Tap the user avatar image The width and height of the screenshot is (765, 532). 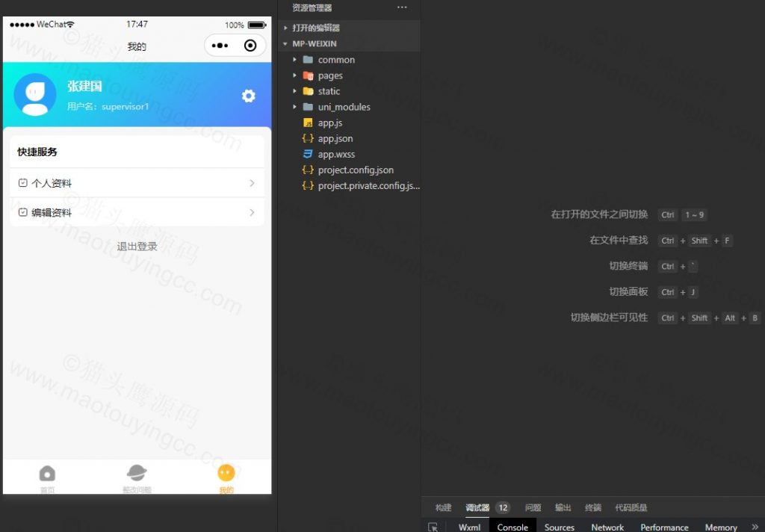pos(34,95)
